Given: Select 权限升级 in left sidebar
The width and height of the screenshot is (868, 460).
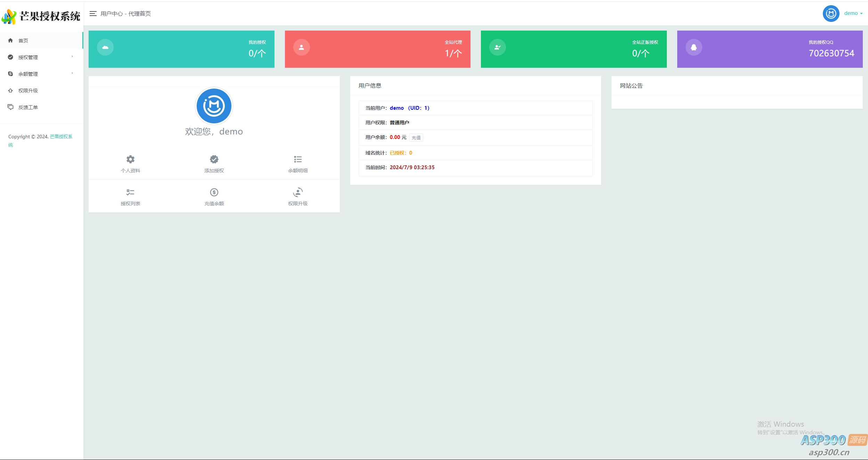Looking at the screenshot, I should click(x=28, y=91).
